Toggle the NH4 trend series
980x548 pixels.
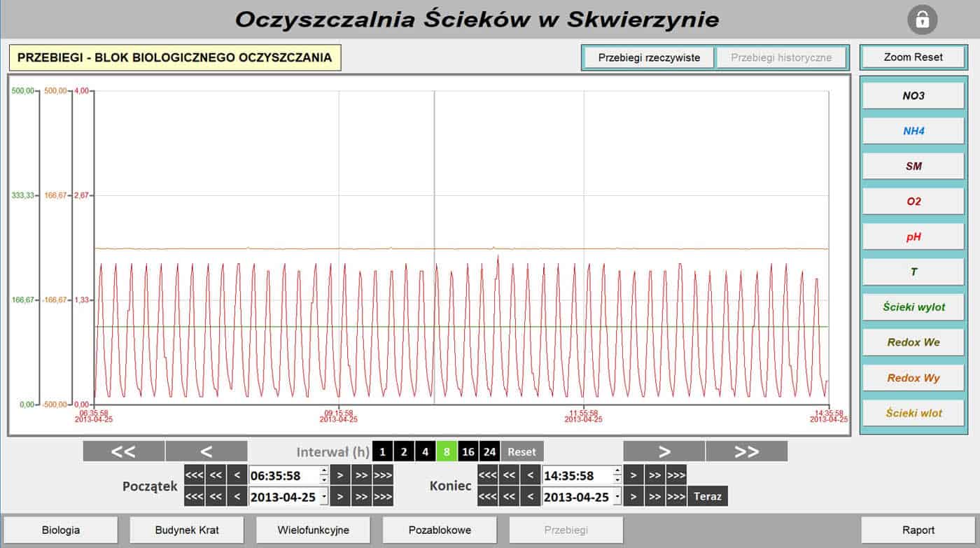point(913,131)
